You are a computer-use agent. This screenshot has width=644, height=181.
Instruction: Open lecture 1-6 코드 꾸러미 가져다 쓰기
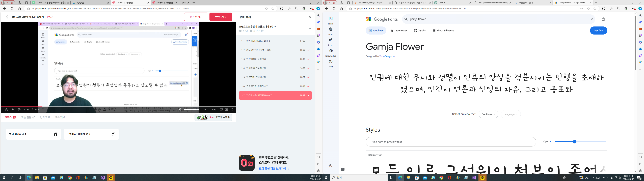pos(275,86)
